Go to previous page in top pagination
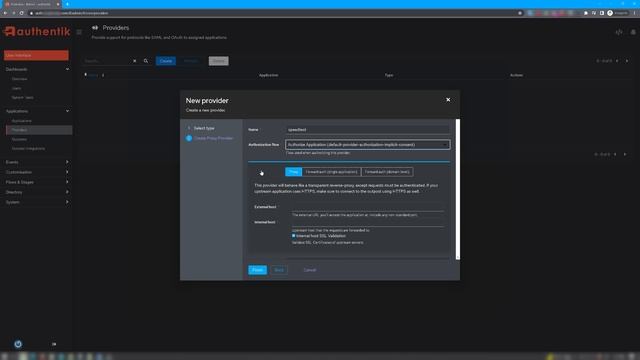The height and width of the screenshot is (360, 640). pos(617,61)
